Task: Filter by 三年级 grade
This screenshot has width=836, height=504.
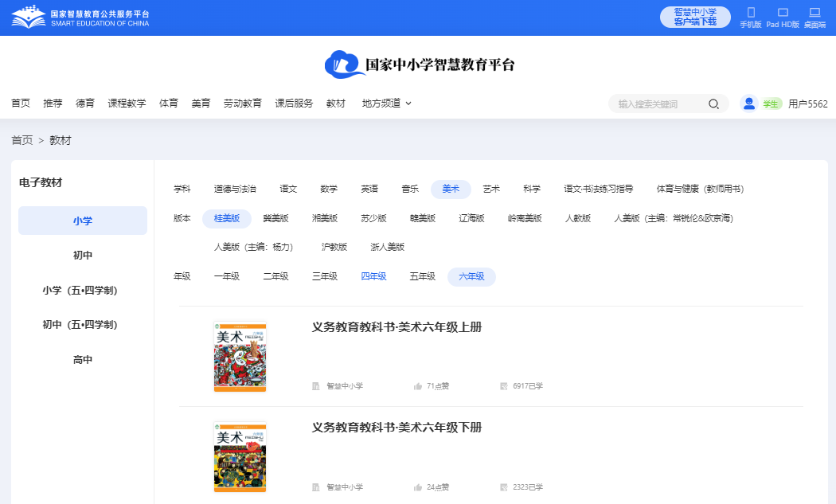Action: (x=325, y=276)
